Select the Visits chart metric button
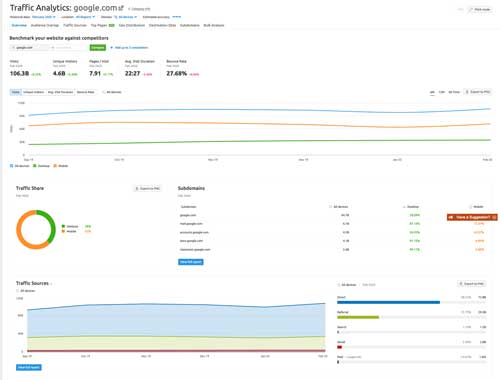Viewport: 500px width, 380px height. [16, 92]
